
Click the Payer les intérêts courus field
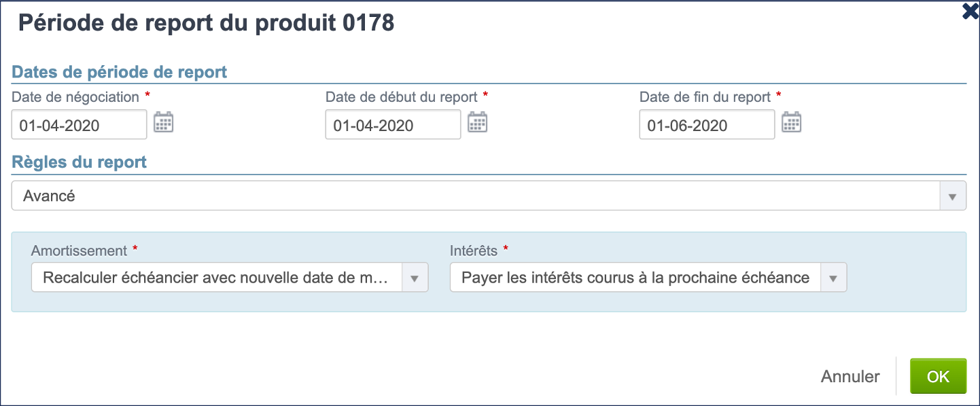[635, 278]
